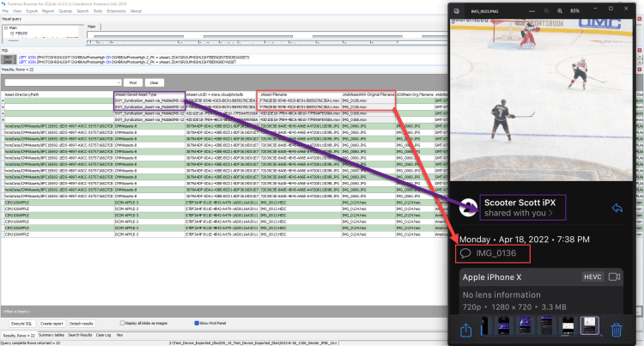Screen dimensions: 644x346
Task: Click the Execute SQL button
Action: pos(23,322)
